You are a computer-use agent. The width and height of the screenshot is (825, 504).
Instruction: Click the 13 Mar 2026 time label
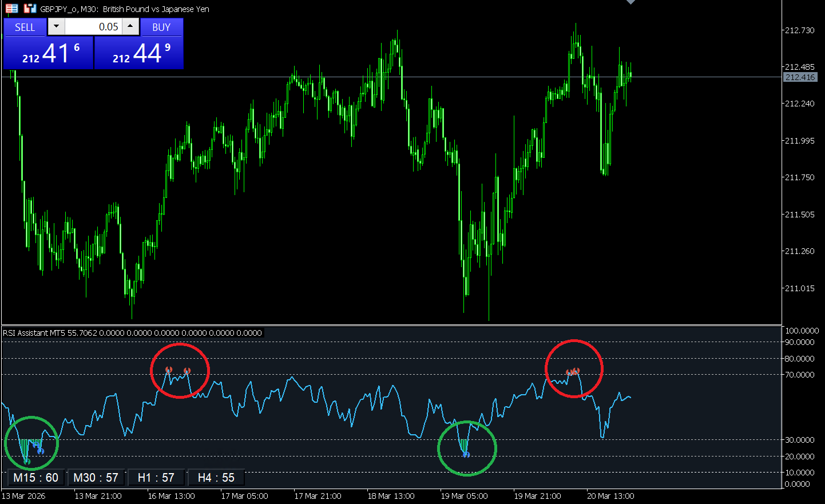click(x=23, y=496)
